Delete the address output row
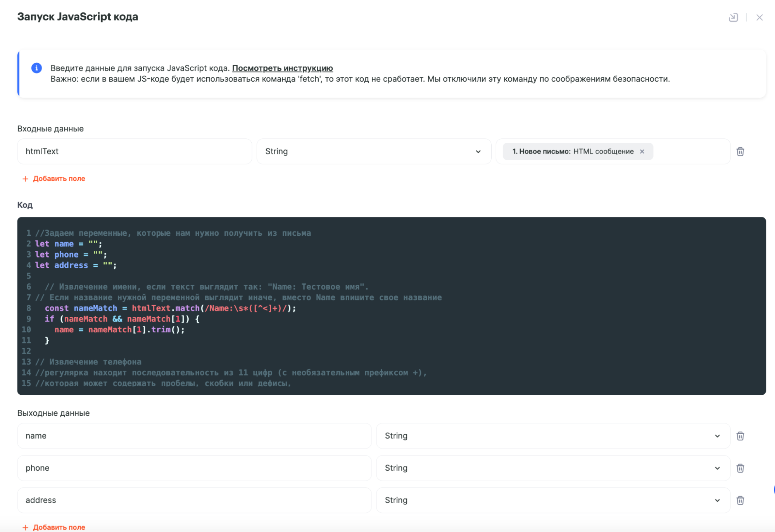 (740, 500)
